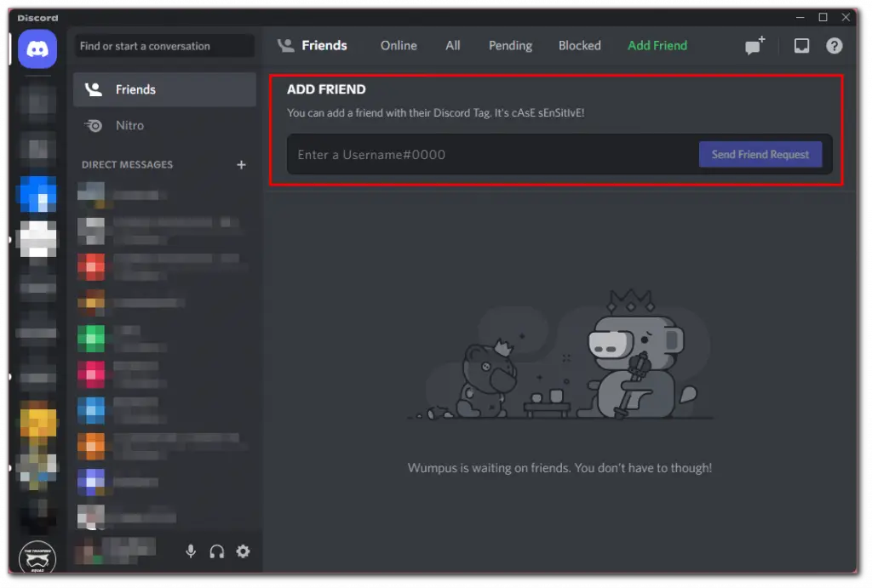Mute the microphone
The height and width of the screenshot is (588, 872).
point(191,551)
